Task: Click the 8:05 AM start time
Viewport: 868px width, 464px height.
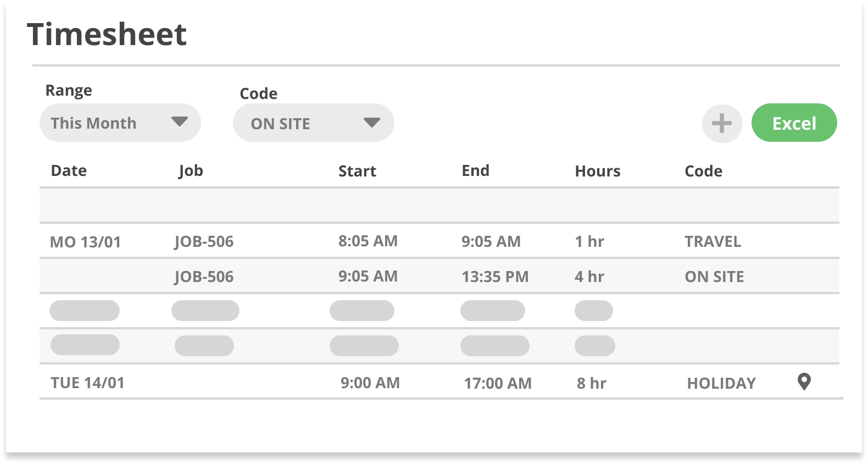Action: 368,241
